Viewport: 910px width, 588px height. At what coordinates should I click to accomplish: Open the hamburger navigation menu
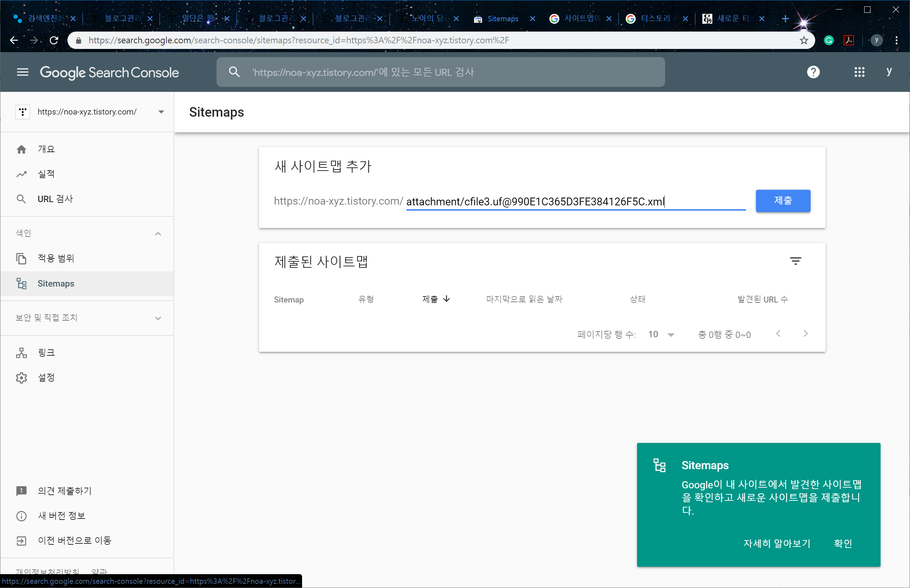[23, 72]
